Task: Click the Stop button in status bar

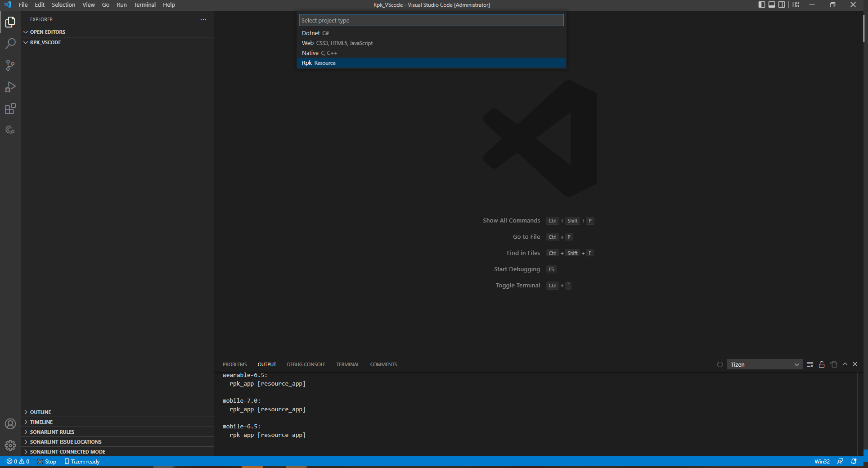Action: 47,462
